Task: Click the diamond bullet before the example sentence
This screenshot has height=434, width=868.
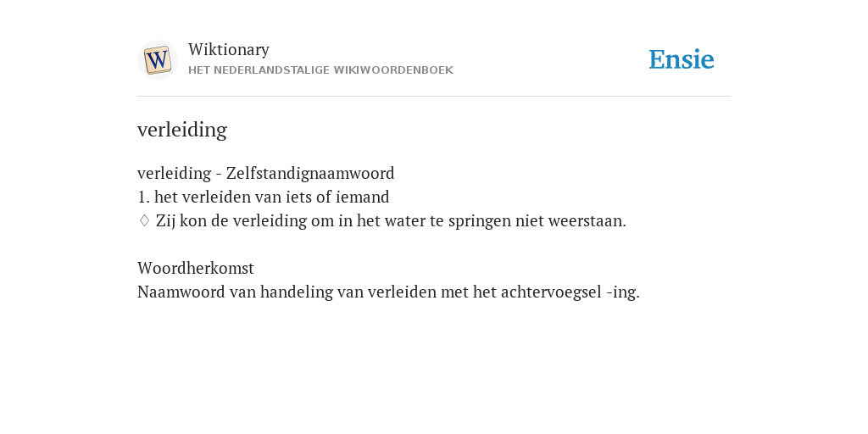Action: [x=144, y=220]
